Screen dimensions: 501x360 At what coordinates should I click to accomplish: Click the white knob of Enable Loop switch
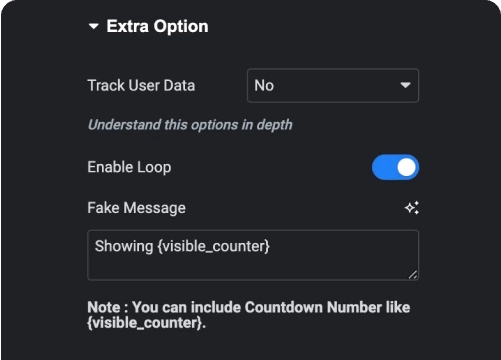pos(406,167)
